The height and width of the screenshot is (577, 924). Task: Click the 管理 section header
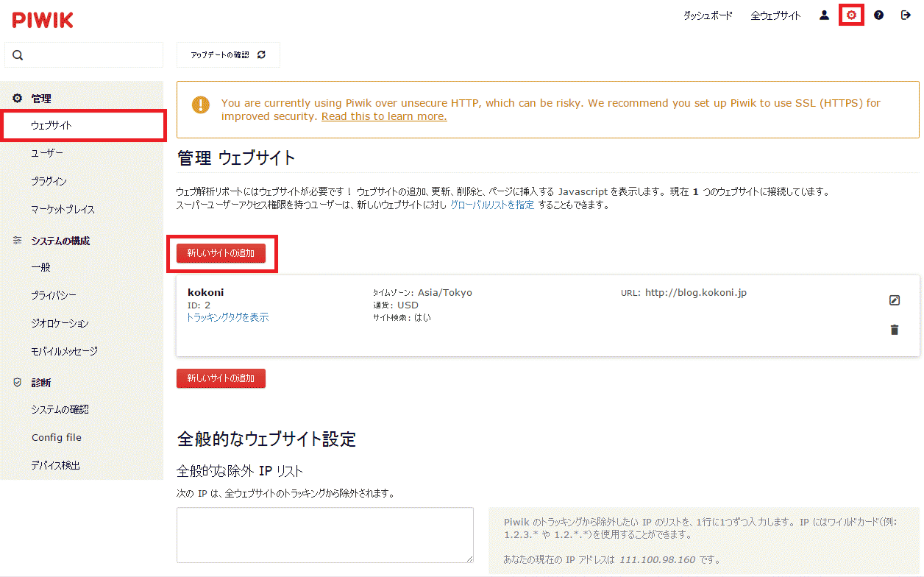coord(41,98)
